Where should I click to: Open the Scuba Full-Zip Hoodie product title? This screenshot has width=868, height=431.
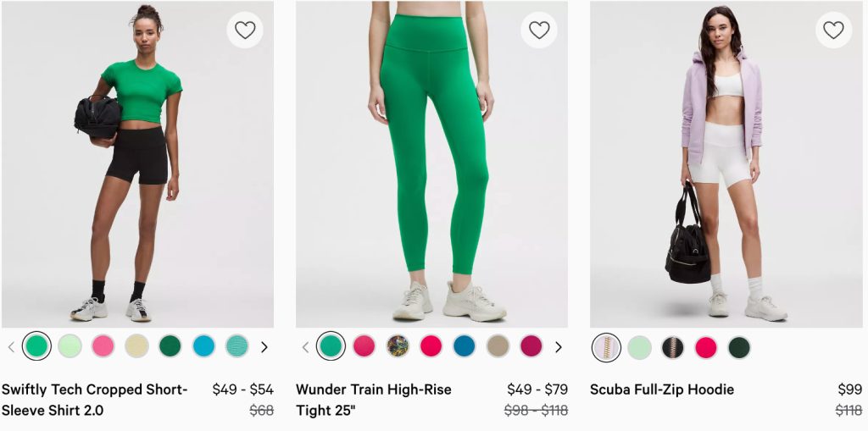[x=662, y=390]
